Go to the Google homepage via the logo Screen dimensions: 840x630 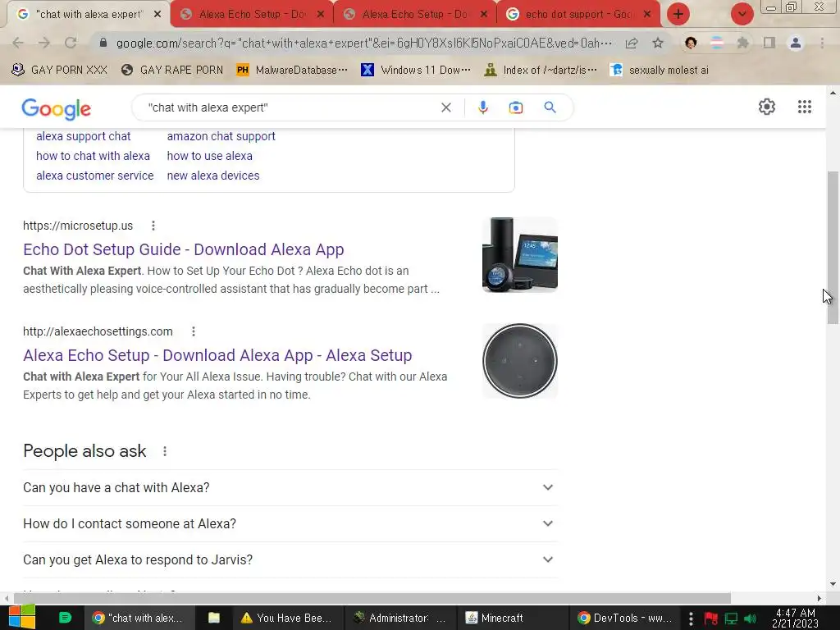57,109
